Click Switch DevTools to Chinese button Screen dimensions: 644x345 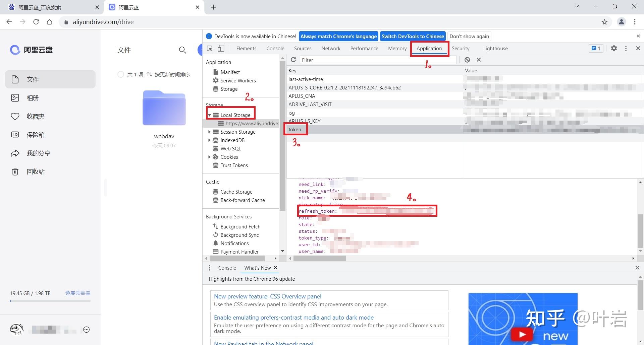click(413, 37)
